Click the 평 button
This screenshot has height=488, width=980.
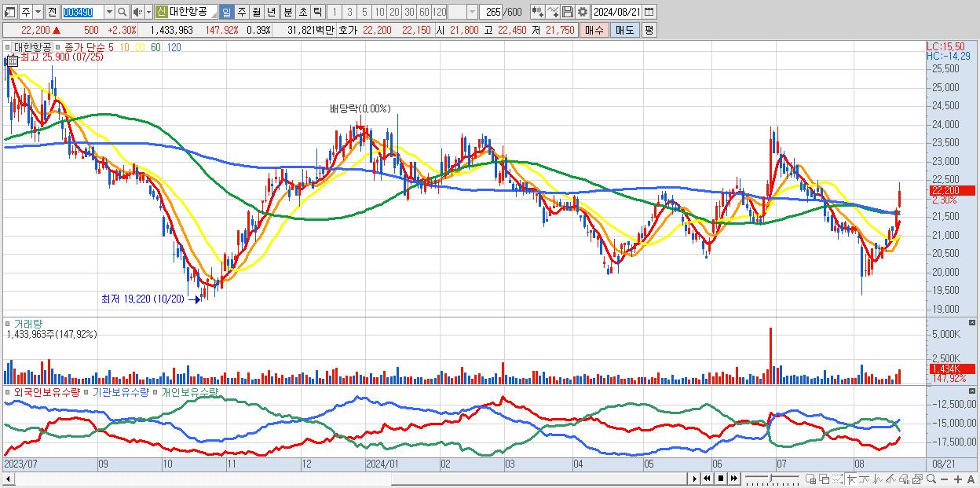coord(649,30)
